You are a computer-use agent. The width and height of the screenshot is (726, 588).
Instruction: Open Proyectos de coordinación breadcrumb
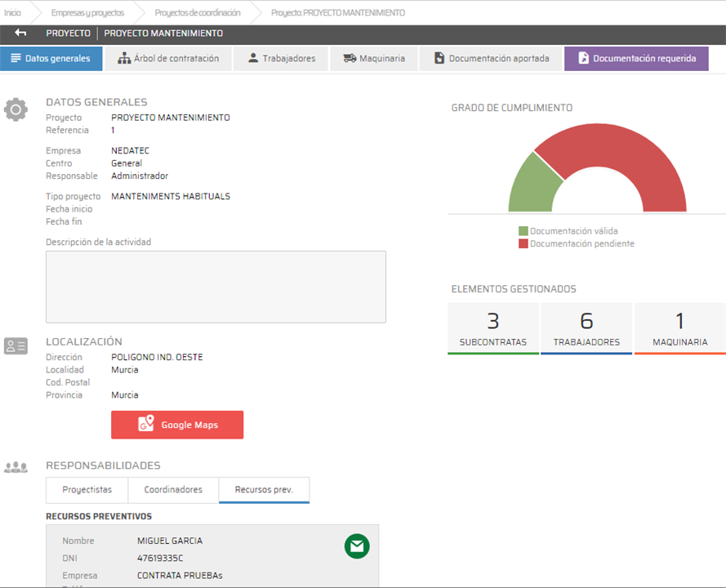tap(198, 13)
